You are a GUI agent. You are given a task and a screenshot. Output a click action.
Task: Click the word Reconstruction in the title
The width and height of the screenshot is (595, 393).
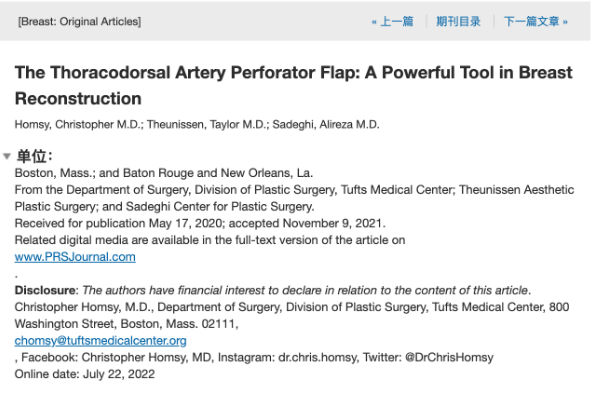(x=78, y=99)
